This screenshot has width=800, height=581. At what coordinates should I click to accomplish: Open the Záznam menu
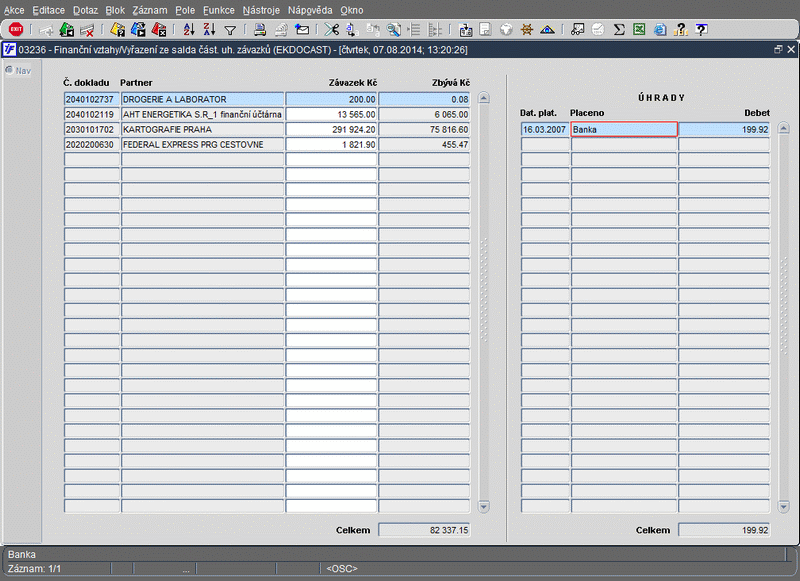pos(149,10)
